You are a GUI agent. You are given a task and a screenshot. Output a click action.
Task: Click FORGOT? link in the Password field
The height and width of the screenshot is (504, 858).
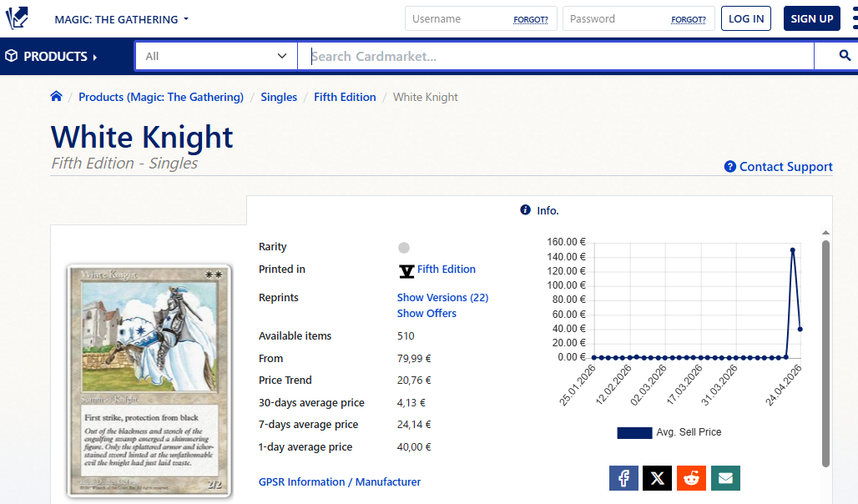[x=689, y=20]
